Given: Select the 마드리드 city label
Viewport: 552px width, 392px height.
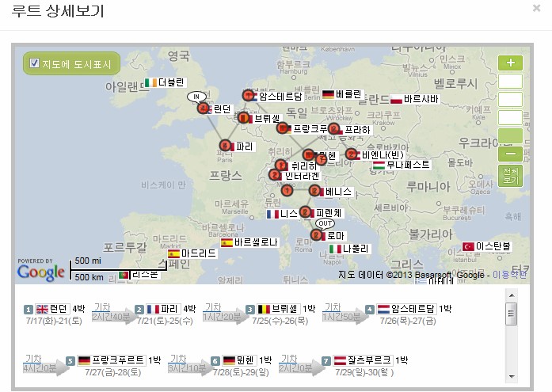Looking at the screenshot, I should [192, 253].
